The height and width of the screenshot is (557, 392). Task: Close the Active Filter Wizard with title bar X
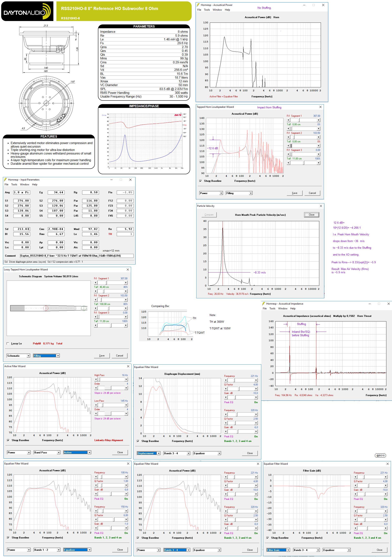click(x=128, y=366)
